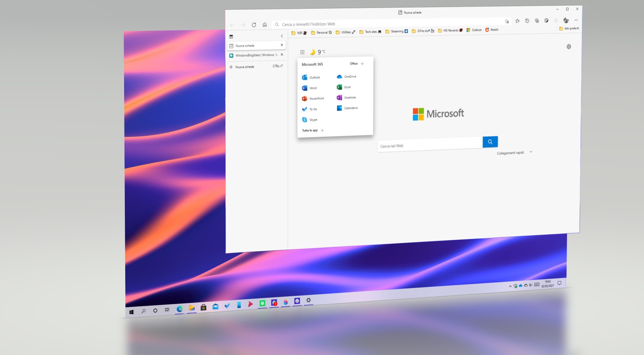Open taskbar search magnifier

pos(143,311)
